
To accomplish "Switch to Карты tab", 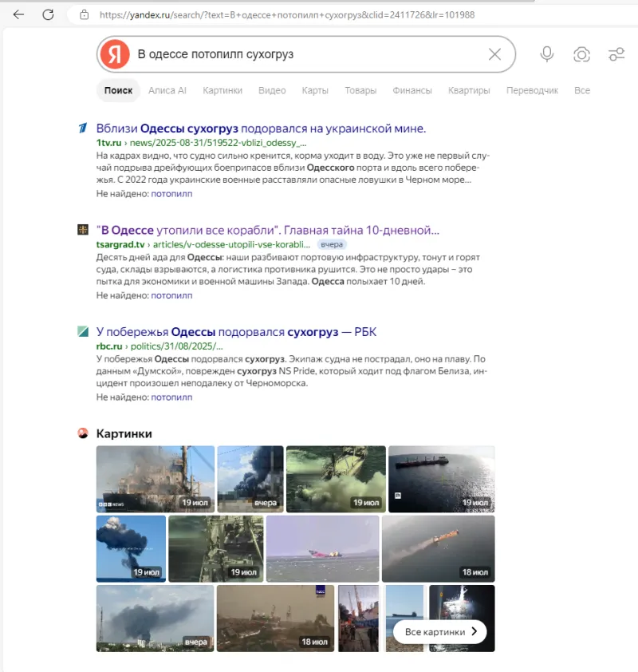I will click(315, 90).
